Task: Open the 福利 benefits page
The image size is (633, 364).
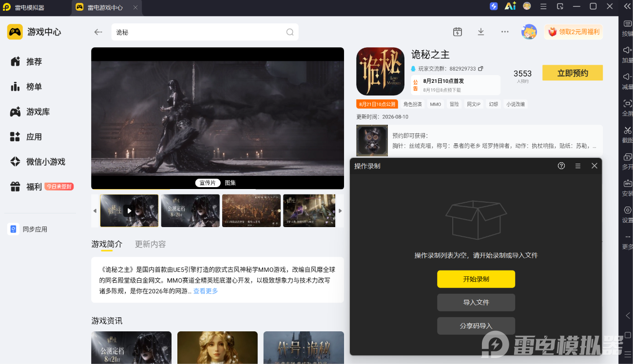Action: pyautogui.click(x=41, y=187)
